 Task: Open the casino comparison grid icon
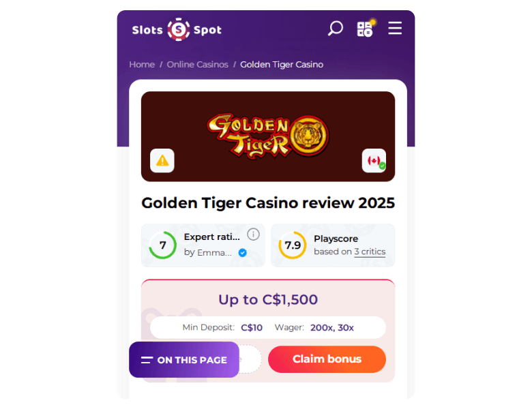(x=366, y=29)
